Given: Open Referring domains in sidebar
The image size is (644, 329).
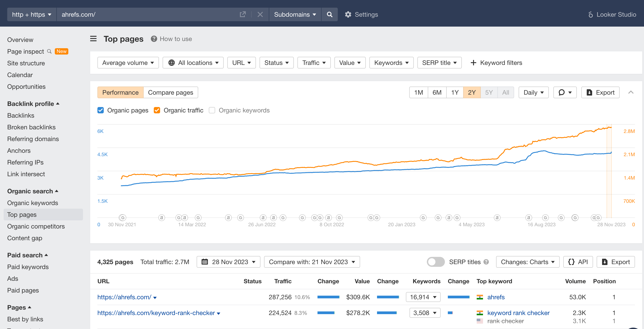Looking at the screenshot, I should point(33,139).
